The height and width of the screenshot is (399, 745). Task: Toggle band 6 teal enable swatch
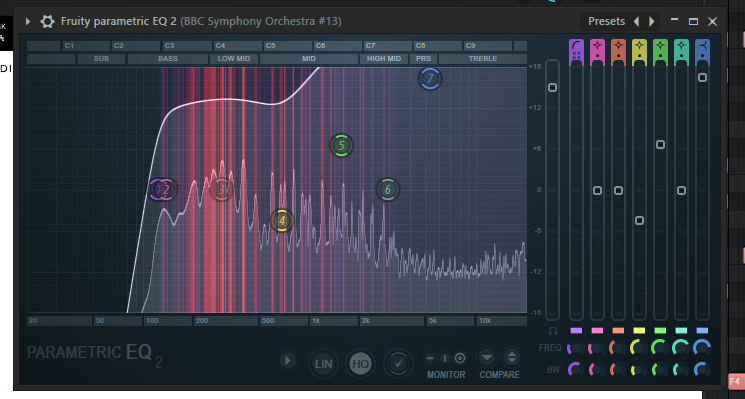tap(681, 331)
